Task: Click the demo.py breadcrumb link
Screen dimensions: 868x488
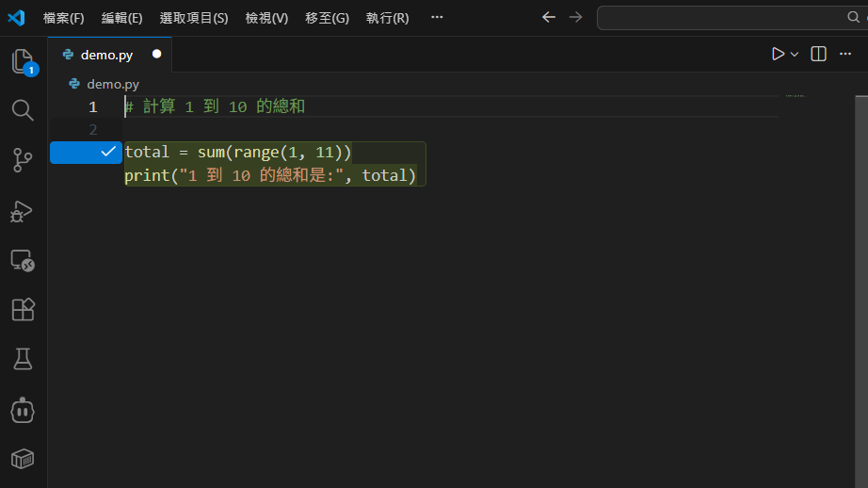Action: [x=112, y=84]
